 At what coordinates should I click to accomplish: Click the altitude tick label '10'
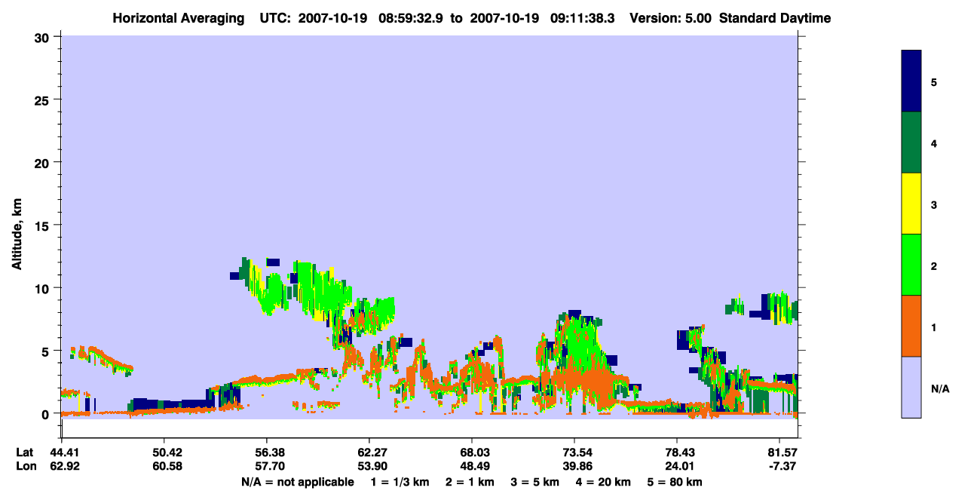44,288
